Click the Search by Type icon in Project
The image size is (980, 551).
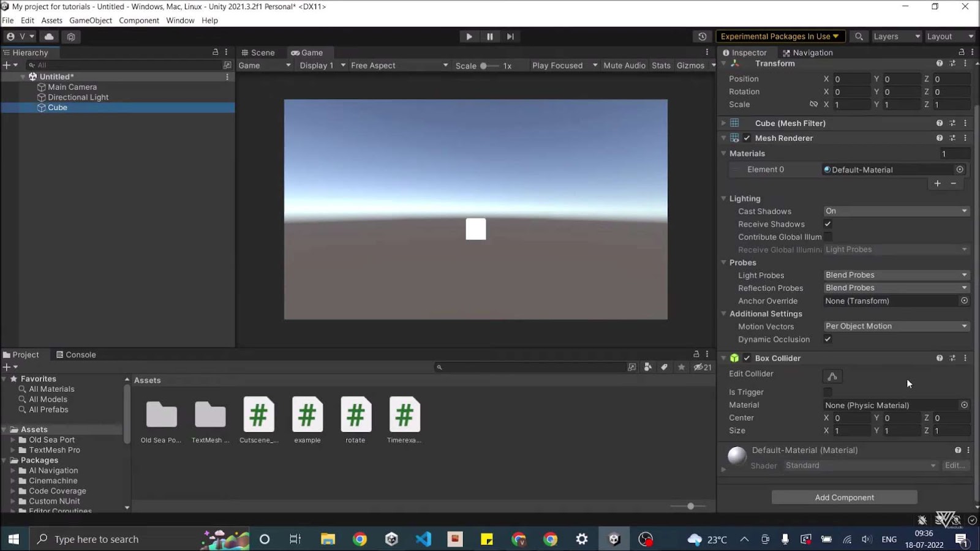(x=648, y=367)
